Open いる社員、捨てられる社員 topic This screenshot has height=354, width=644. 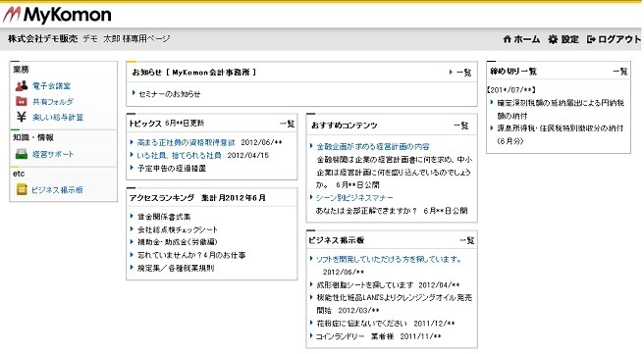click(x=179, y=155)
